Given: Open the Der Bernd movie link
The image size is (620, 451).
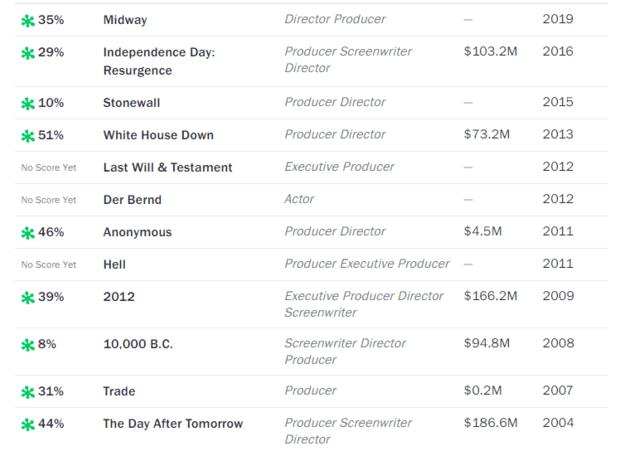Looking at the screenshot, I should point(132,200).
